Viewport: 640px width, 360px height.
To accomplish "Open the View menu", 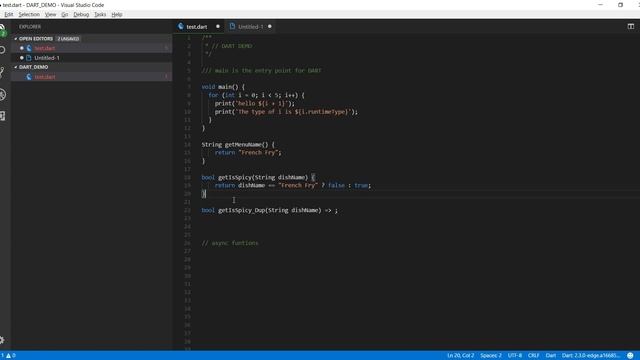I will click(x=50, y=14).
